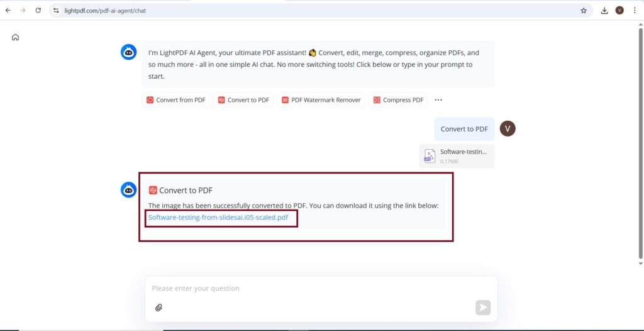Reload the page using the refresh icon
Image resolution: width=644 pixels, height=331 pixels.
pyautogui.click(x=38, y=11)
